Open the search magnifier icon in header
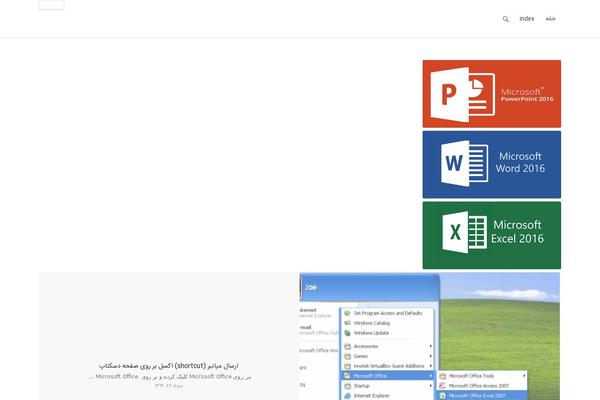The height and width of the screenshot is (400, 600). (505, 19)
